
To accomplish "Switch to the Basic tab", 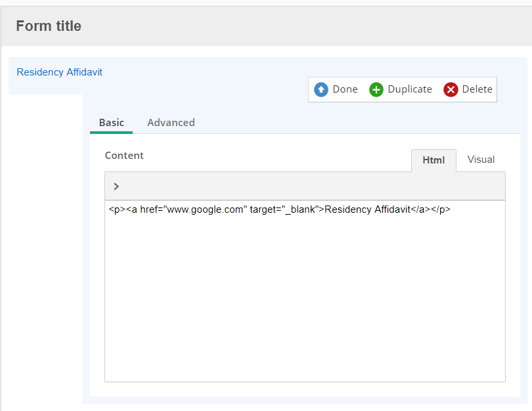I will [111, 122].
